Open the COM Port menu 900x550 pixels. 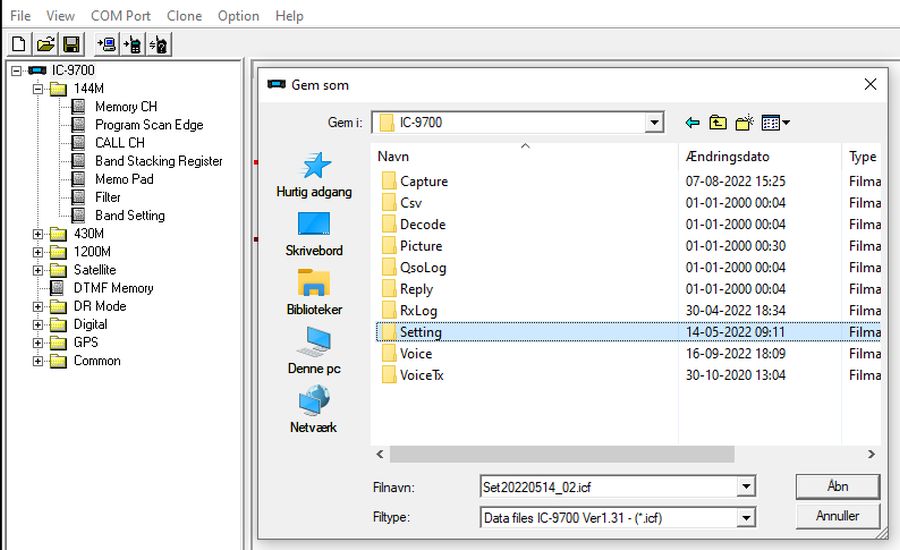(121, 16)
